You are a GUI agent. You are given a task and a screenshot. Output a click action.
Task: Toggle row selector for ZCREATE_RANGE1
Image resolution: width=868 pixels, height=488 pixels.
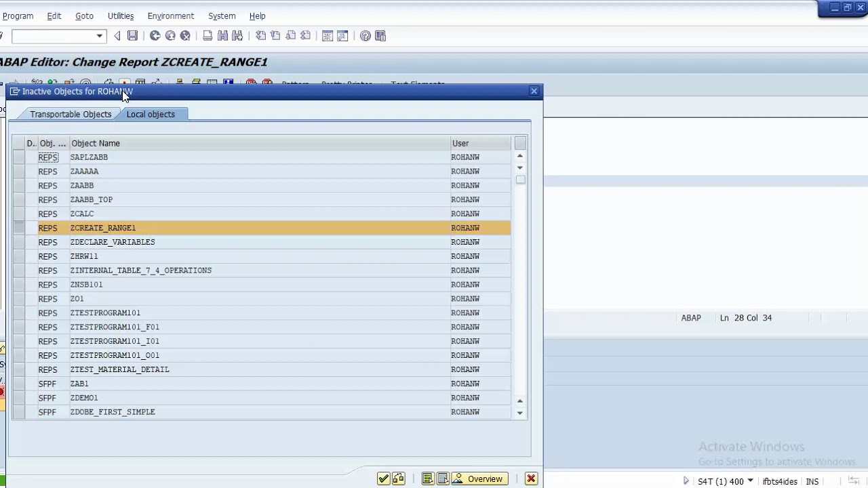click(18, 228)
